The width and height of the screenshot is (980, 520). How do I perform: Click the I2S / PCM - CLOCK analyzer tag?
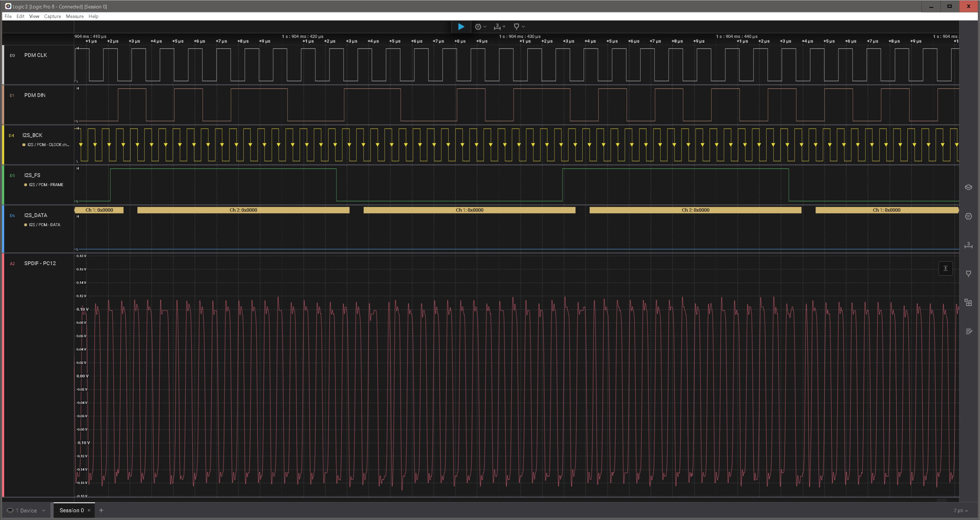coord(46,145)
